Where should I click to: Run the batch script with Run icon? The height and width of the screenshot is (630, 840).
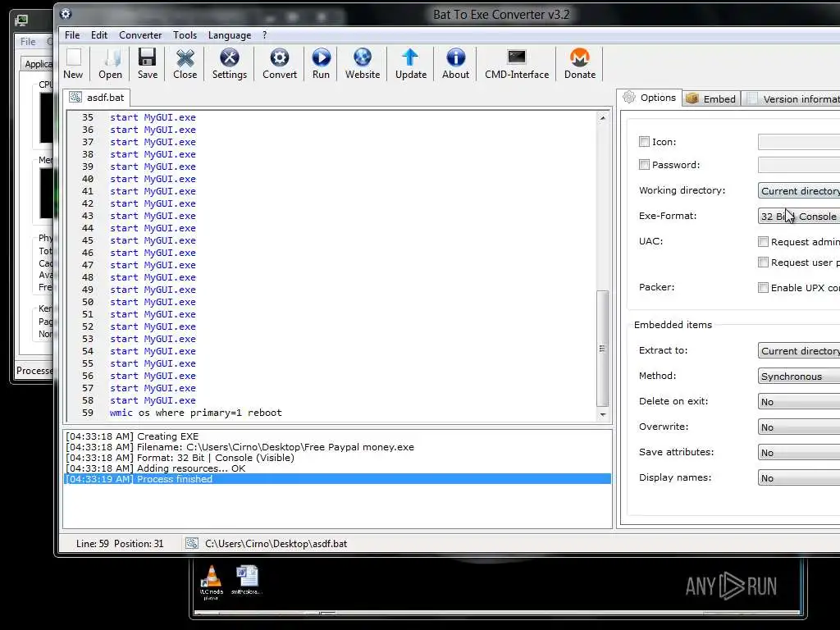(x=321, y=57)
